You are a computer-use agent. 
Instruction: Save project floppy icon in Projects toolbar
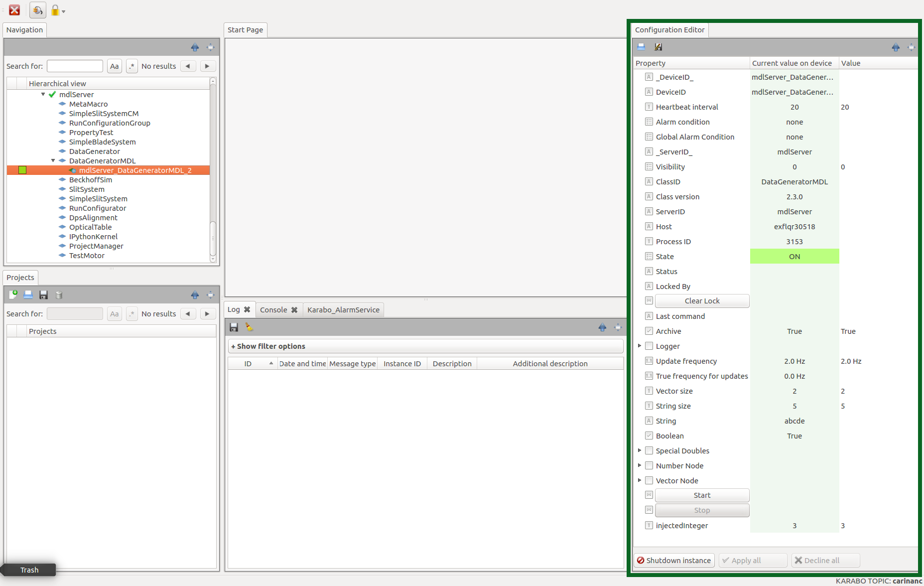[x=43, y=294]
